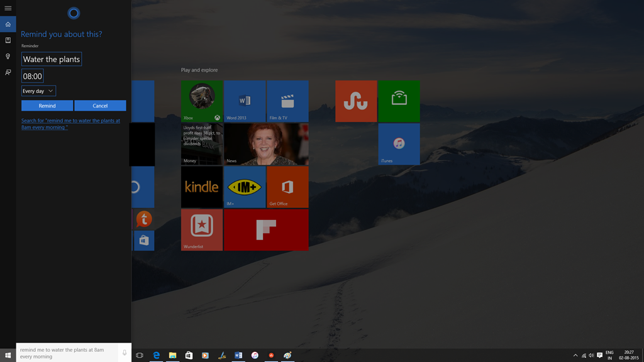The height and width of the screenshot is (362, 644).
Task: Edit the reminder text 'Water the plants'
Action: click(x=52, y=59)
